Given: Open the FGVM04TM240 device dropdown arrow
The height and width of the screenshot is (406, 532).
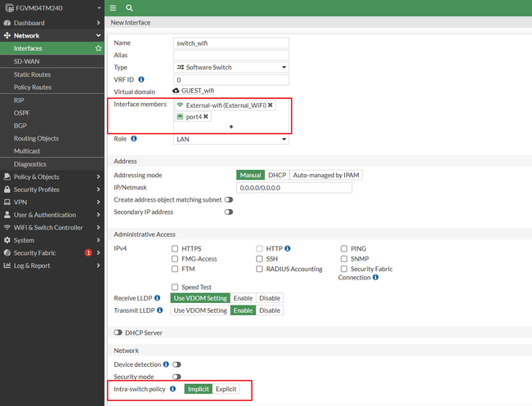Looking at the screenshot, I should click(x=99, y=8).
